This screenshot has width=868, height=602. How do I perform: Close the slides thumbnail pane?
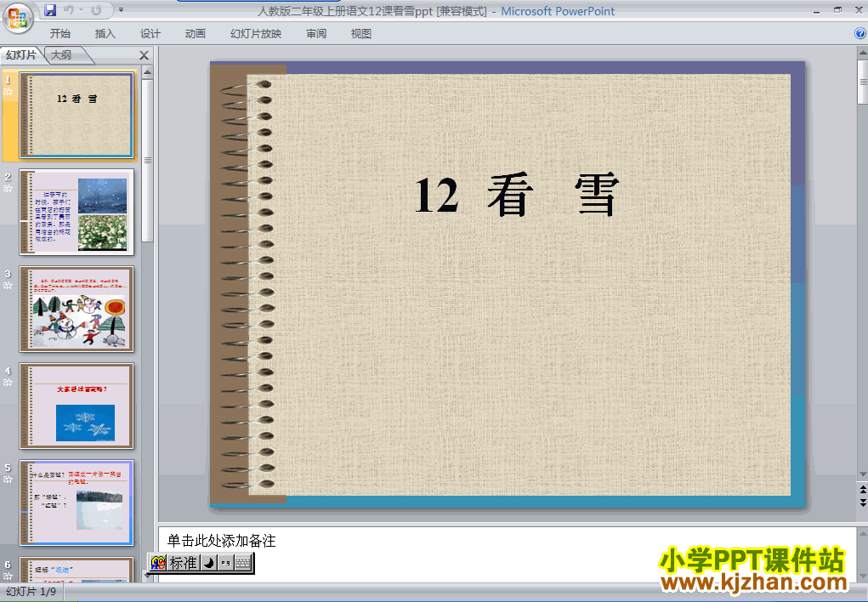(x=144, y=55)
